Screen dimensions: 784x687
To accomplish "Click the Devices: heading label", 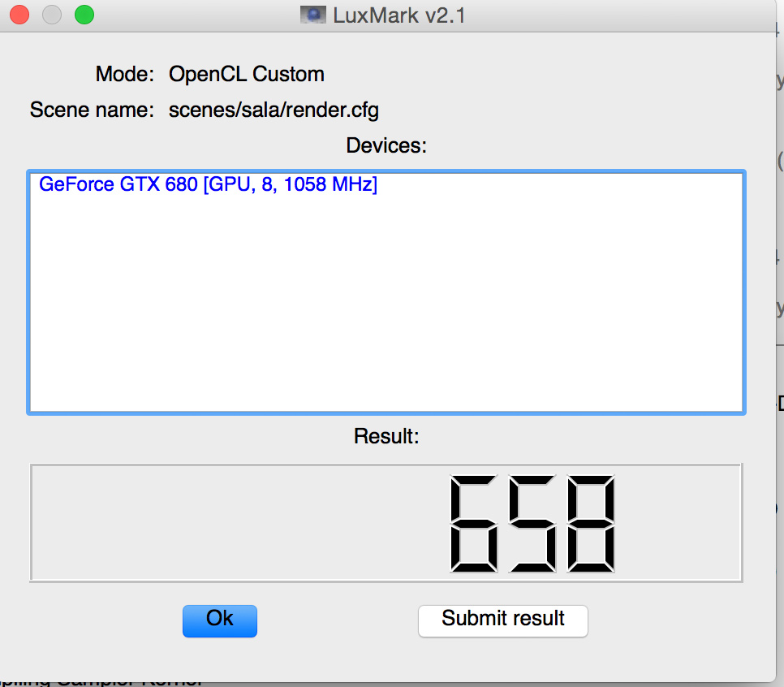I will (x=386, y=145).
